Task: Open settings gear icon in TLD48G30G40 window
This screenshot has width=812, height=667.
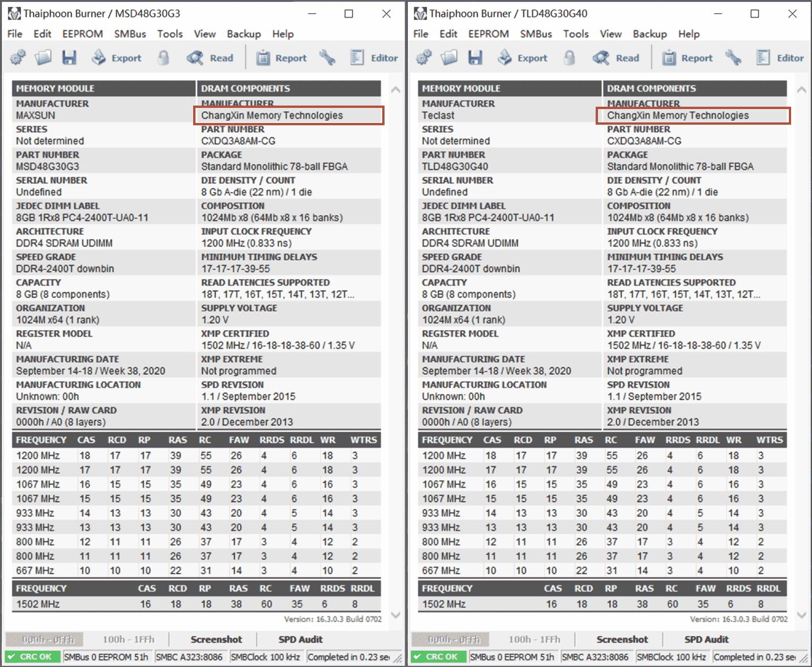Action: pos(424,57)
